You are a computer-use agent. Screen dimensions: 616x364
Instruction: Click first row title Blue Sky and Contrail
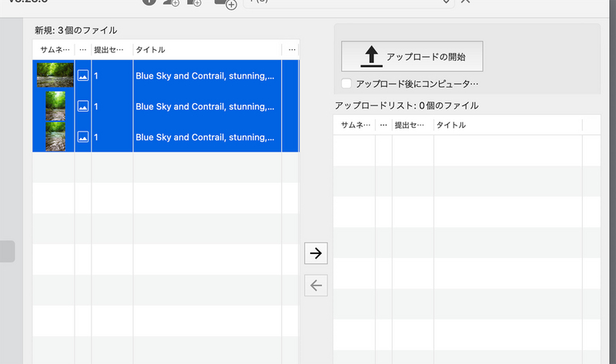click(205, 75)
